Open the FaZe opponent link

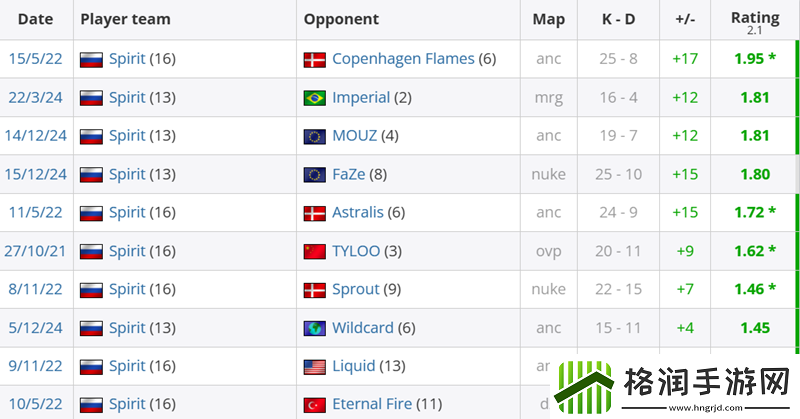tap(351, 174)
